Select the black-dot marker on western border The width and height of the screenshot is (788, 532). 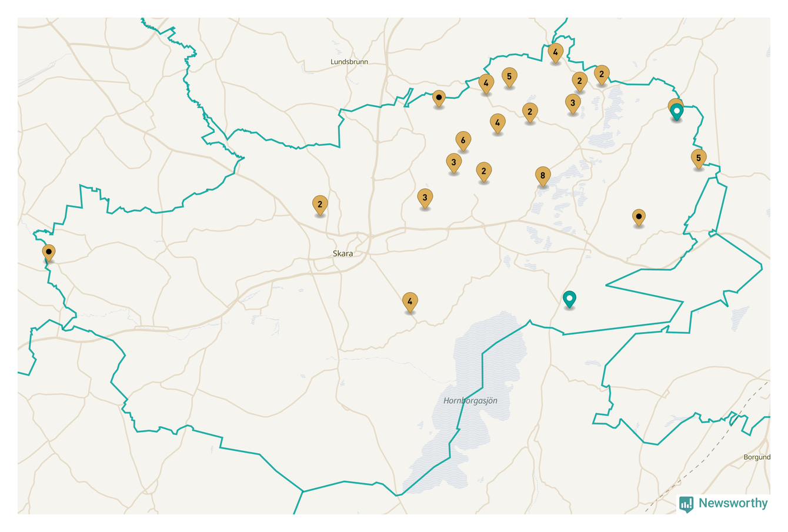tap(49, 253)
